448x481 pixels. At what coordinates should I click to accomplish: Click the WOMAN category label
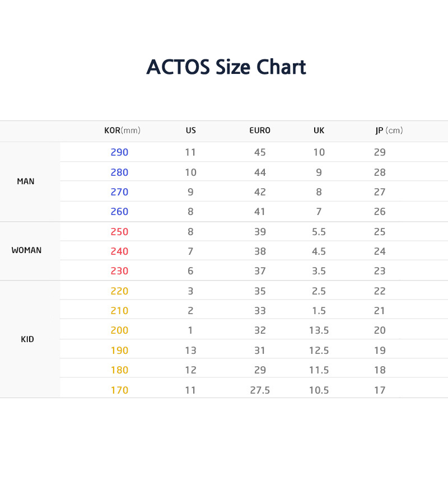[26, 250]
